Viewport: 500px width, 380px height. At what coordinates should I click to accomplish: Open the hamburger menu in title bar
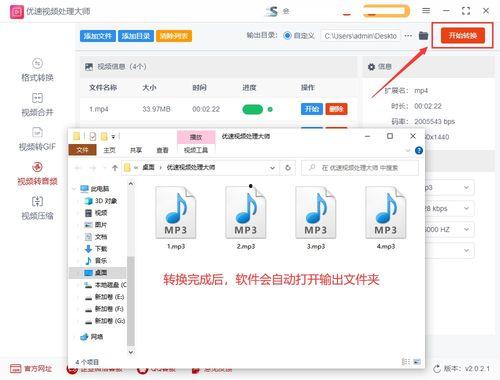click(x=426, y=11)
